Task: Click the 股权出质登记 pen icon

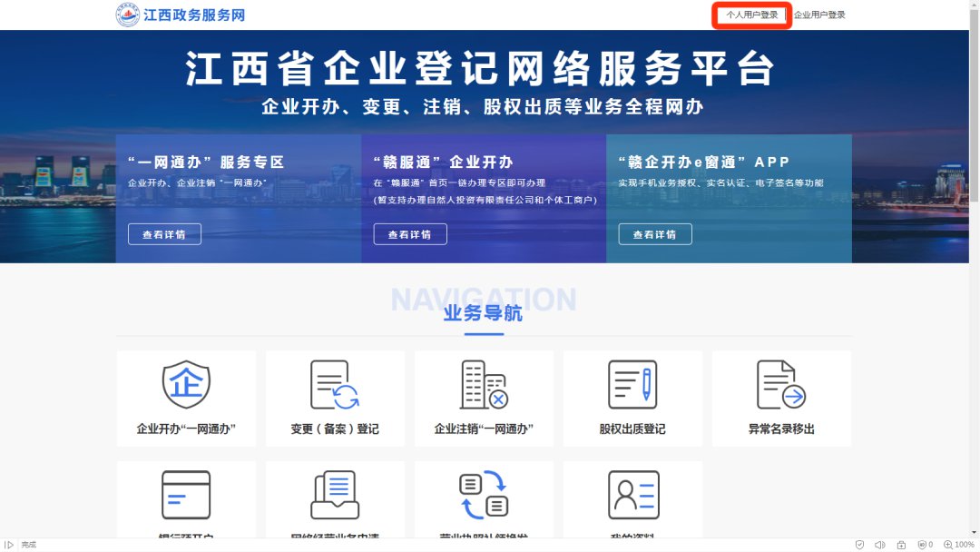Action: (x=632, y=384)
